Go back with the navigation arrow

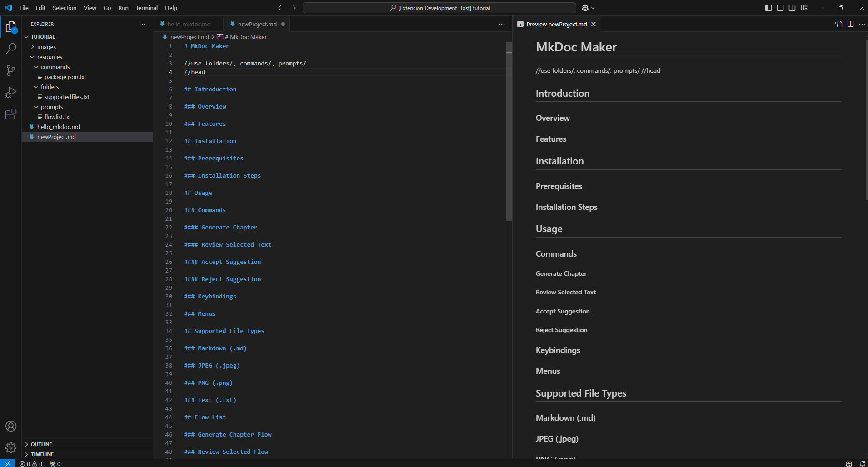[281, 8]
